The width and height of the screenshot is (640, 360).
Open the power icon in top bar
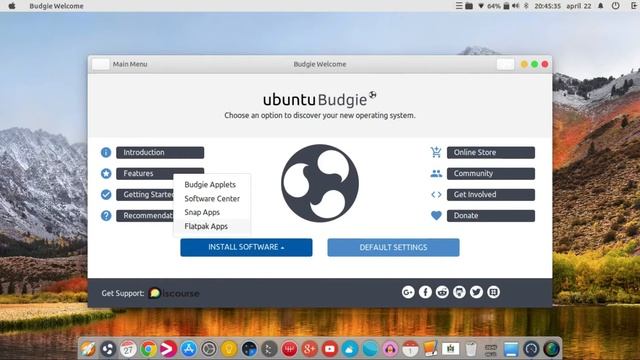(x=616, y=6)
